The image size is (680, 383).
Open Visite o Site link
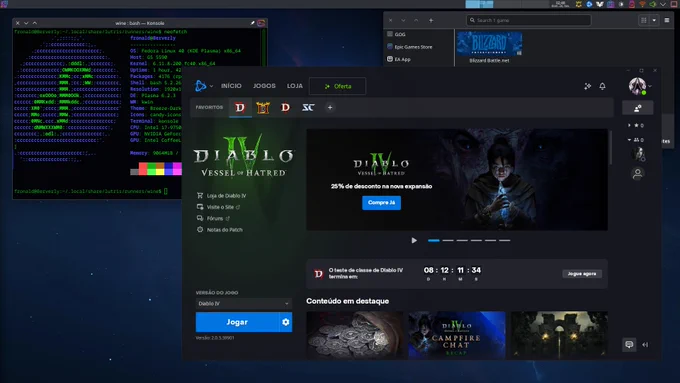tap(218, 207)
